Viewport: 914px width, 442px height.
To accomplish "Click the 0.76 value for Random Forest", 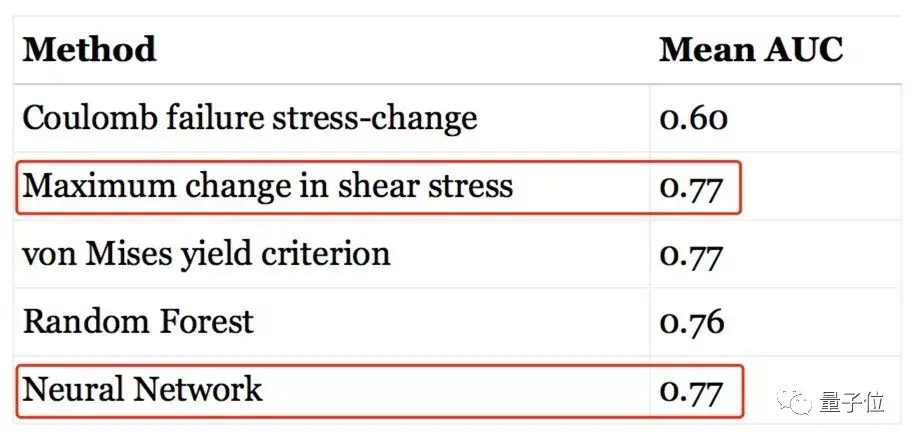I will click(x=691, y=322).
